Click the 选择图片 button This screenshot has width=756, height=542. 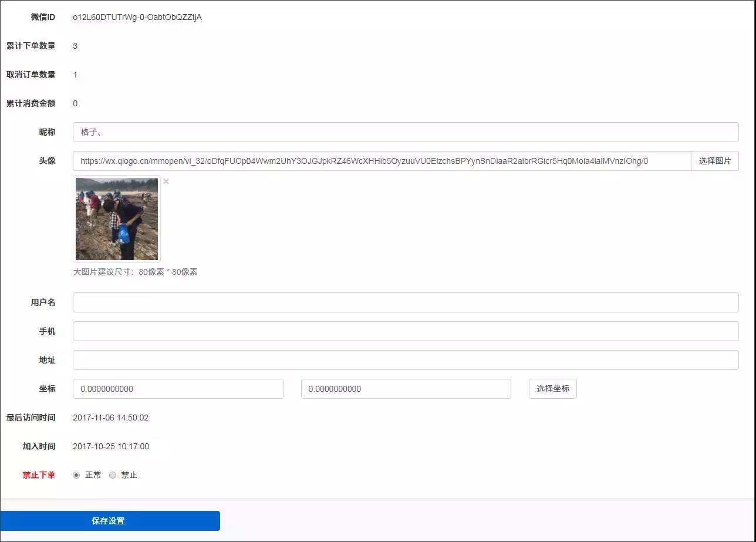[714, 161]
